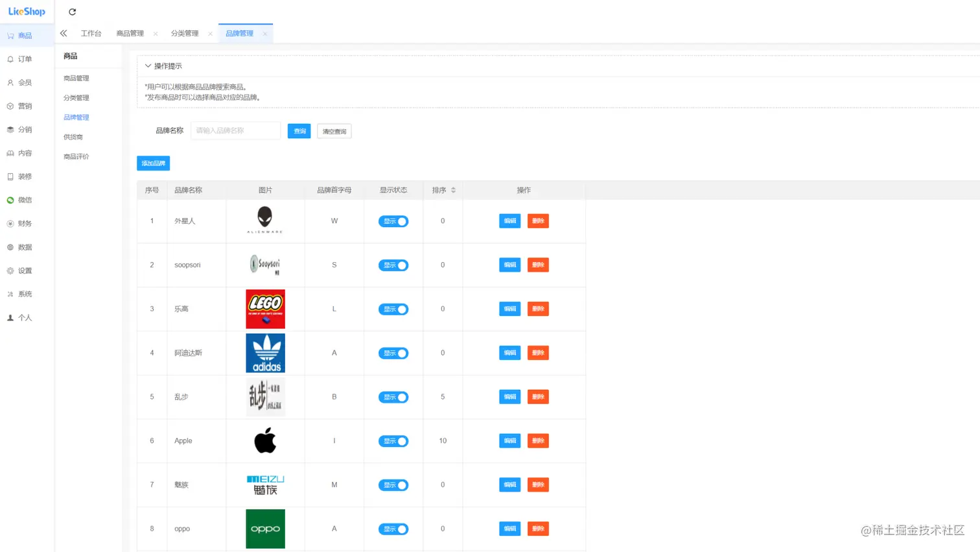Open the 装修 section in the sidebar
Image resolution: width=980 pixels, height=552 pixels.
27,176
